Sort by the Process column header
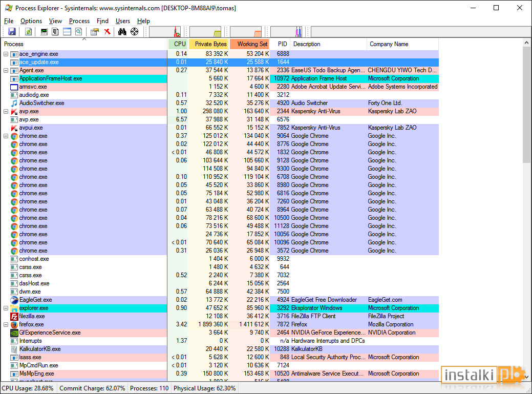The image size is (532, 394). coord(84,44)
